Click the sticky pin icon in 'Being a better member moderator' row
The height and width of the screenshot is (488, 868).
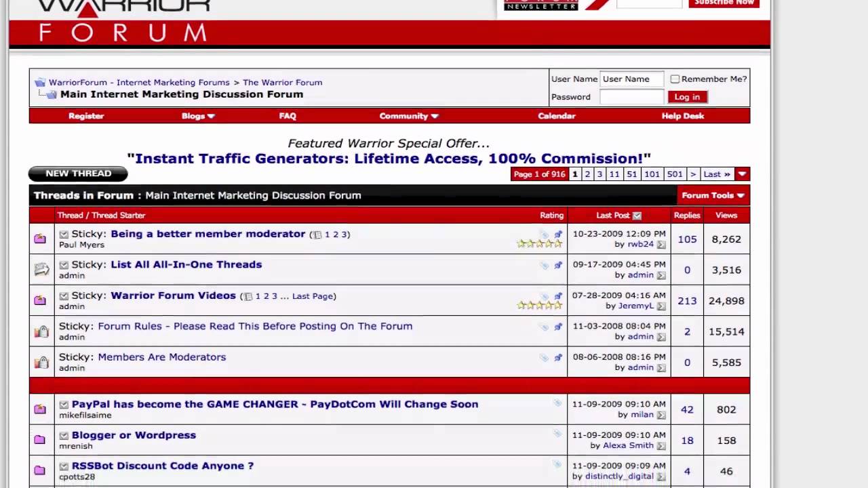[558, 235]
